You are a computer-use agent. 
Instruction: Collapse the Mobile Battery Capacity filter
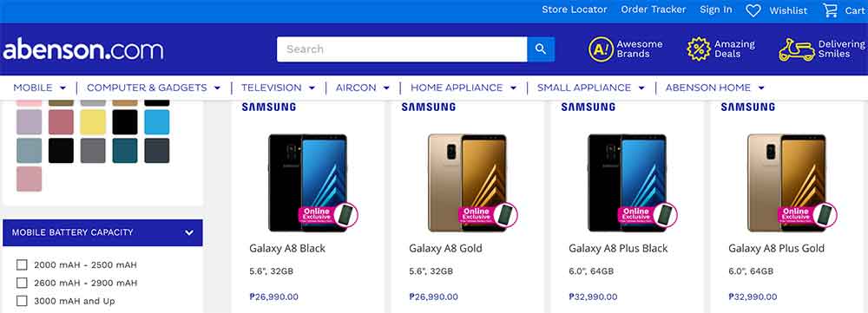[189, 233]
